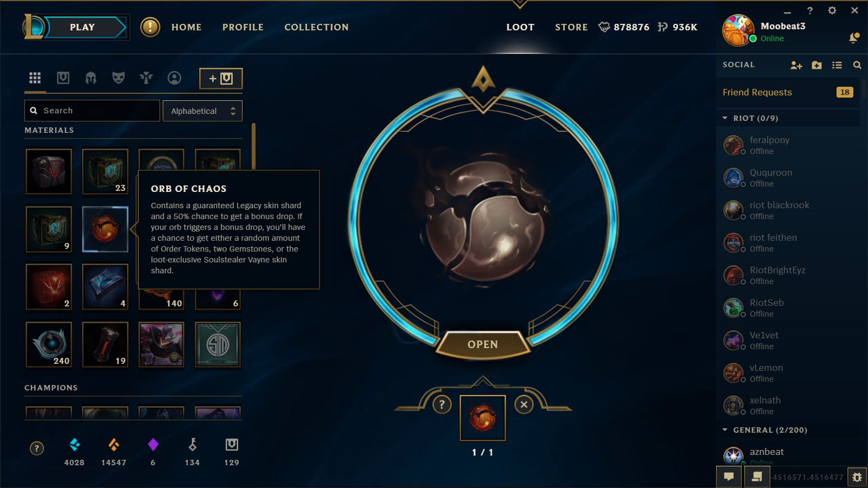
Task: Go to the COLLECTION tab
Action: pyautogui.click(x=316, y=27)
